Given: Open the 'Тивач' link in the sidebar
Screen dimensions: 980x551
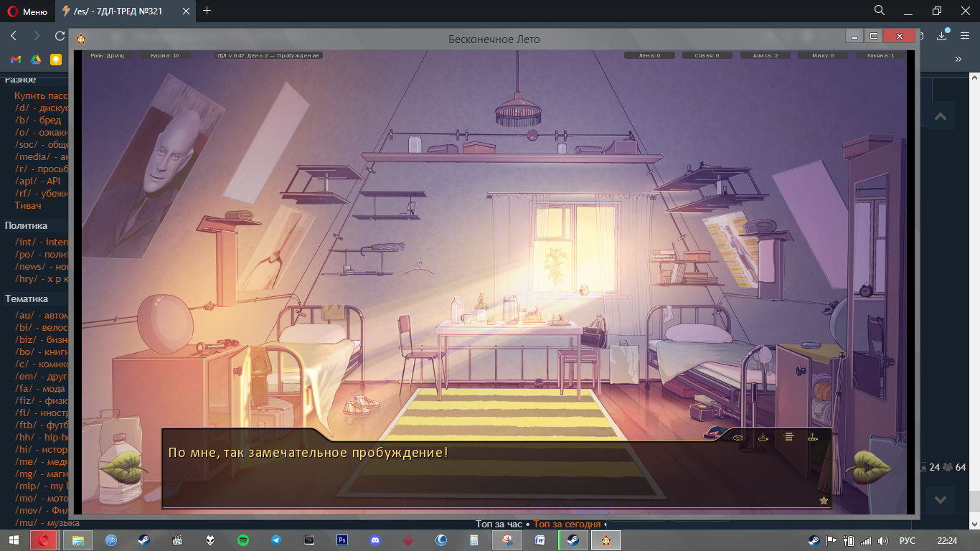Looking at the screenshot, I should tap(28, 205).
